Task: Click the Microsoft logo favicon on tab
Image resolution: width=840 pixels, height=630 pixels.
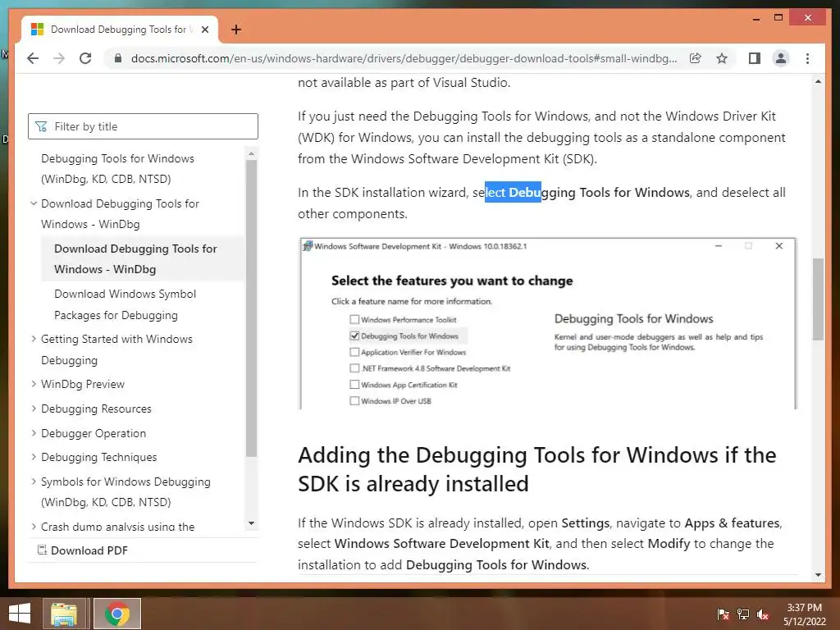Action: (x=37, y=30)
